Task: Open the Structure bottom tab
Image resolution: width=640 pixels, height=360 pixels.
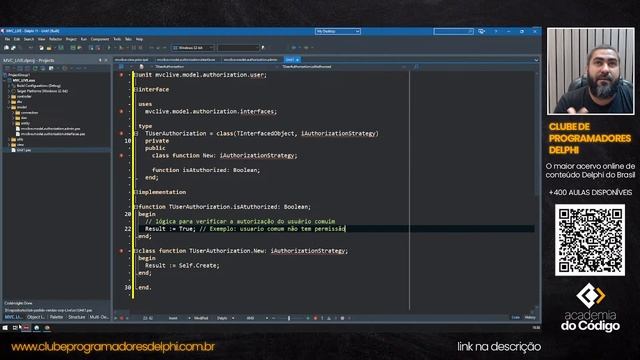Action: pos(77,317)
